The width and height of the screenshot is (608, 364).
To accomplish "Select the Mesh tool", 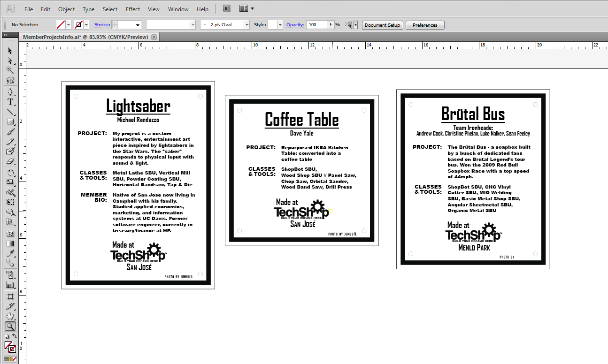I will coord(10,234).
